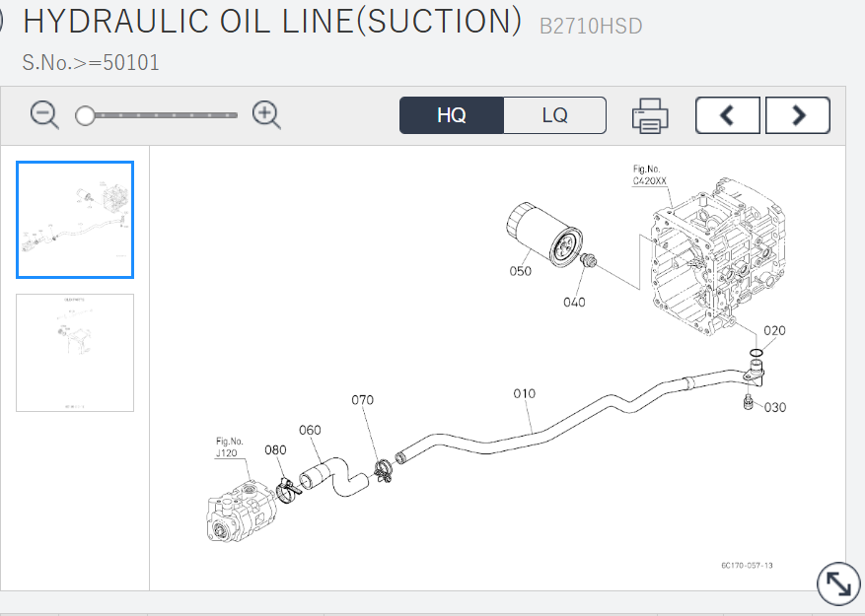The height and width of the screenshot is (616, 865).
Task: Select part 010 suction pipe label
Action: click(x=524, y=393)
